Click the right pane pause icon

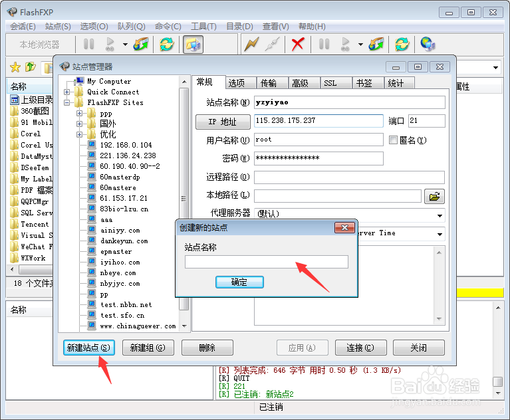[x=324, y=44]
